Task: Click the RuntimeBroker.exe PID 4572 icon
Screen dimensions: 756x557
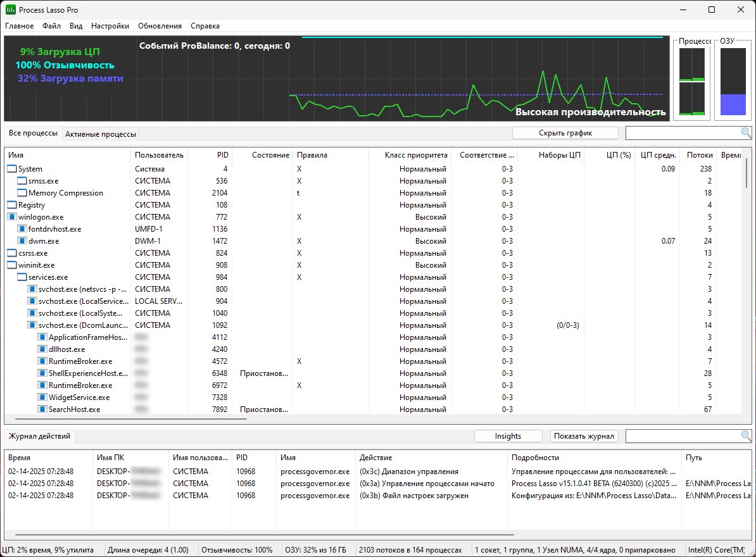Action: 42,361
